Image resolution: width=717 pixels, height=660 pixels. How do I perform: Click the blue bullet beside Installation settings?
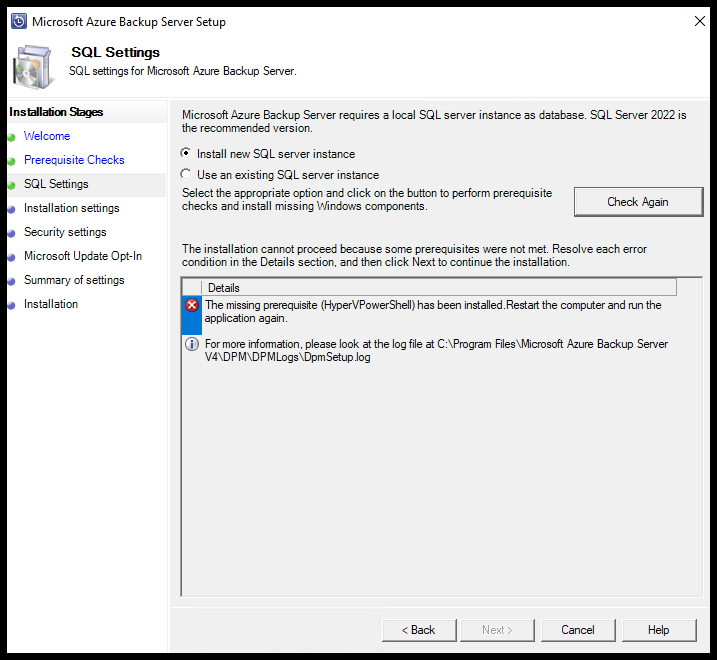(12, 209)
